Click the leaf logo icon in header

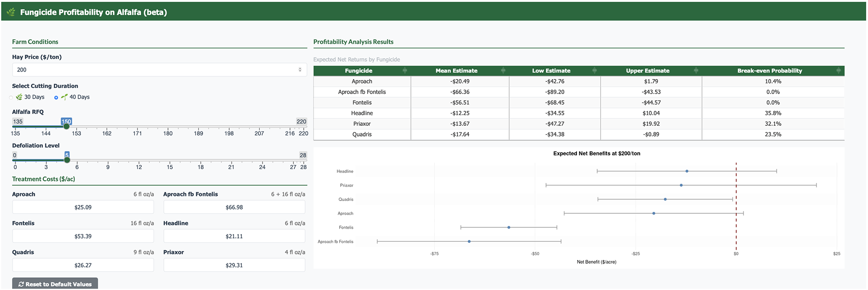[11, 12]
